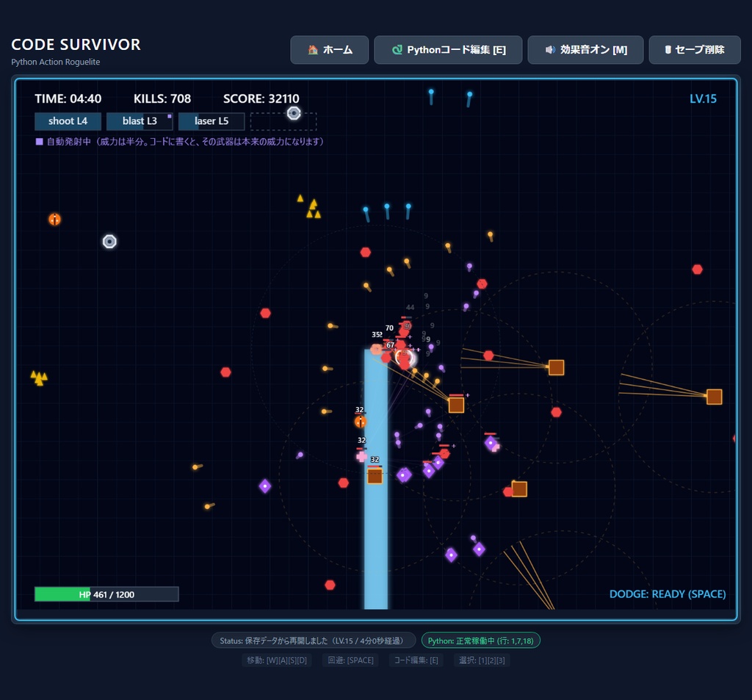Select the shoot L4 weapon slot
Viewport: 752px width, 700px height.
(68, 121)
